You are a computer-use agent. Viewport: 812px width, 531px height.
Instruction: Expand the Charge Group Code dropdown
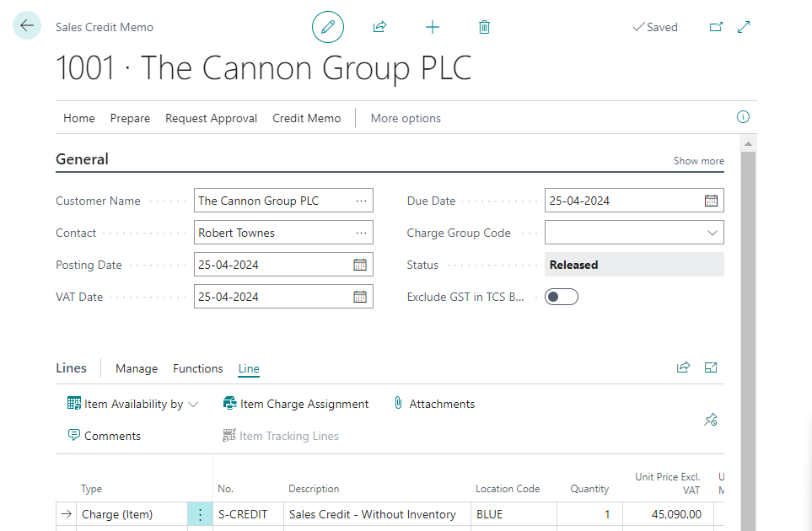713,233
